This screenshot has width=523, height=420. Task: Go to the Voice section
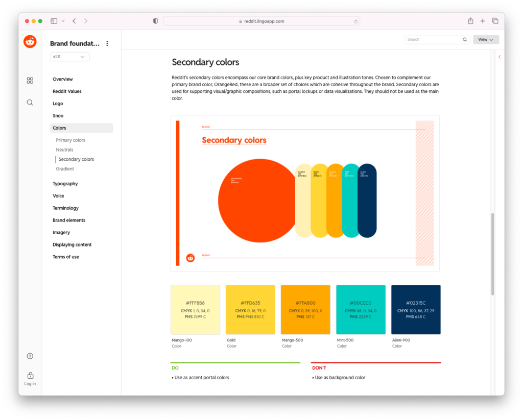pyautogui.click(x=58, y=195)
